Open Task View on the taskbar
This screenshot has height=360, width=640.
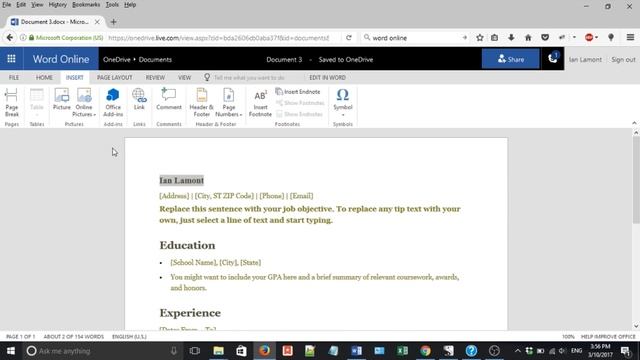pos(195,351)
